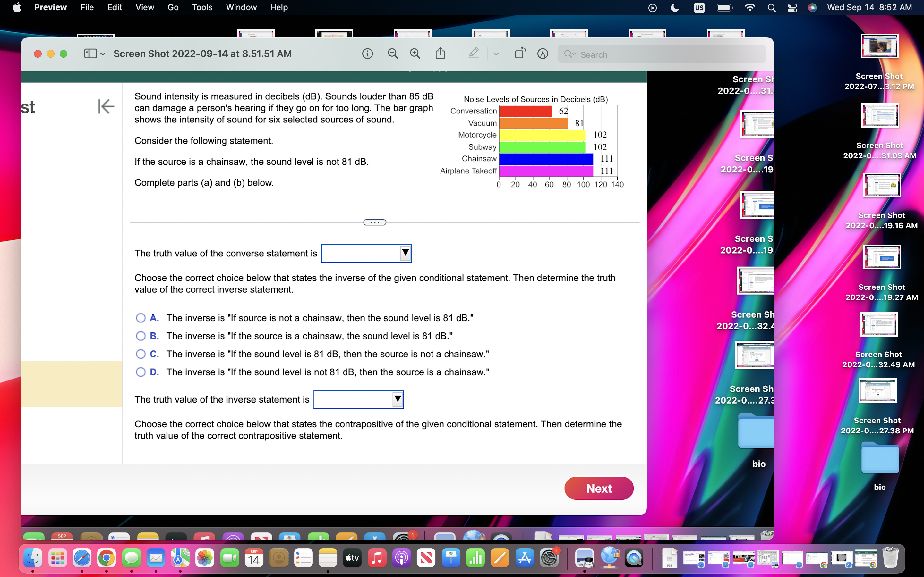This screenshot has width=924, height=577.
Task: Pick radio option D about chainsaw source
Action: [141, 372]
